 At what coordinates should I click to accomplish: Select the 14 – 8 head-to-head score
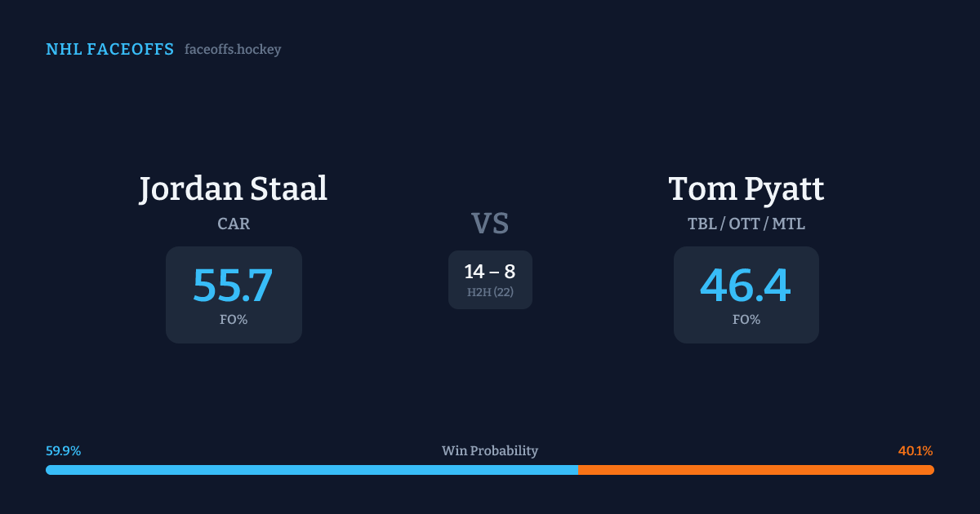[490, 273]
